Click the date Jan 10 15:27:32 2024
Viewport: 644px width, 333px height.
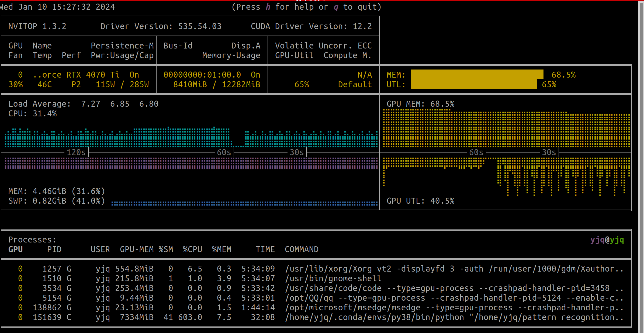pos(66,7)
